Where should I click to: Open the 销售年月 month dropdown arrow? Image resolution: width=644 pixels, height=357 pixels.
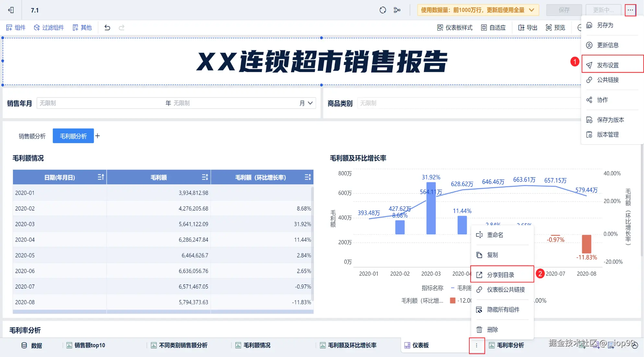coord(310,103)
